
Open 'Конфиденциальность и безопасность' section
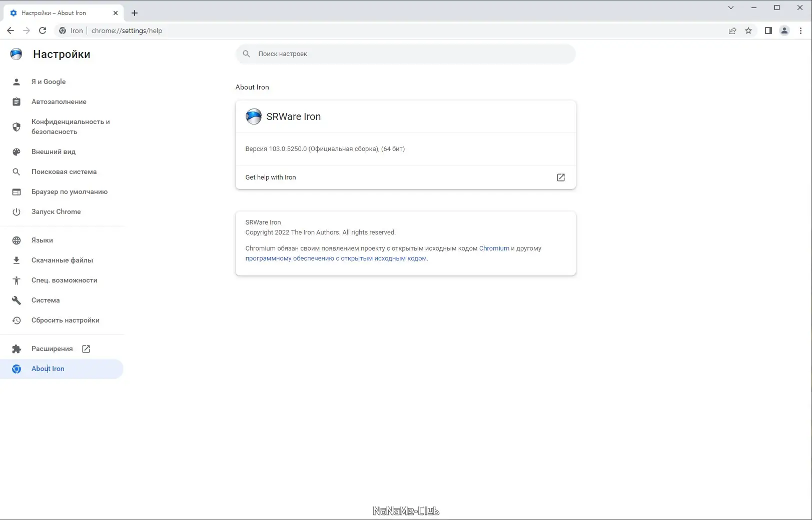(62, 126)
